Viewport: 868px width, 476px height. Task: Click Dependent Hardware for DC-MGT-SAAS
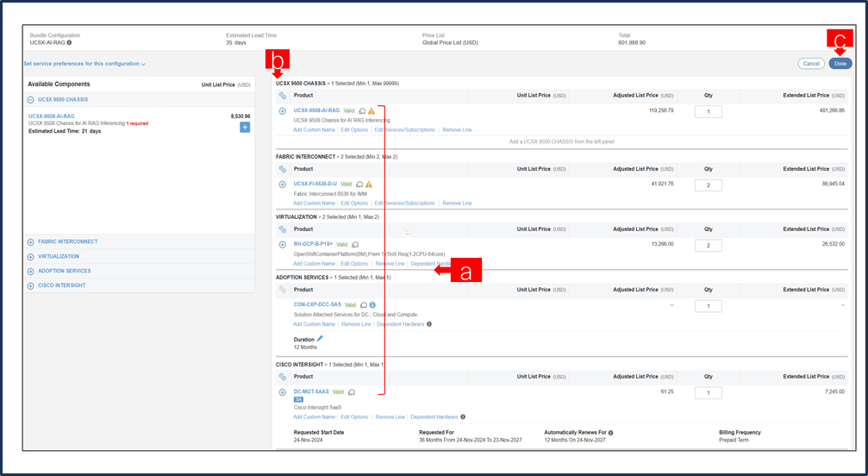tap(434, 417)
